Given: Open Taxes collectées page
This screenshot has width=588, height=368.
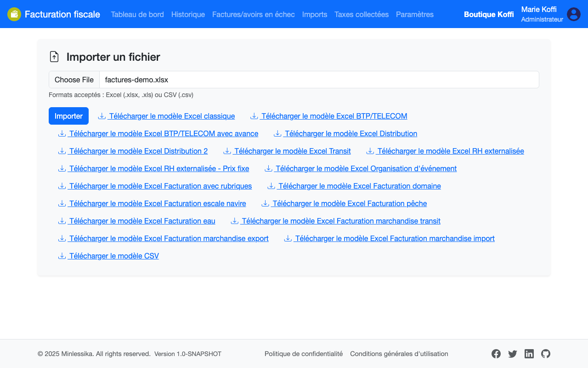Looking at the screenshot, I should (362, 14).
